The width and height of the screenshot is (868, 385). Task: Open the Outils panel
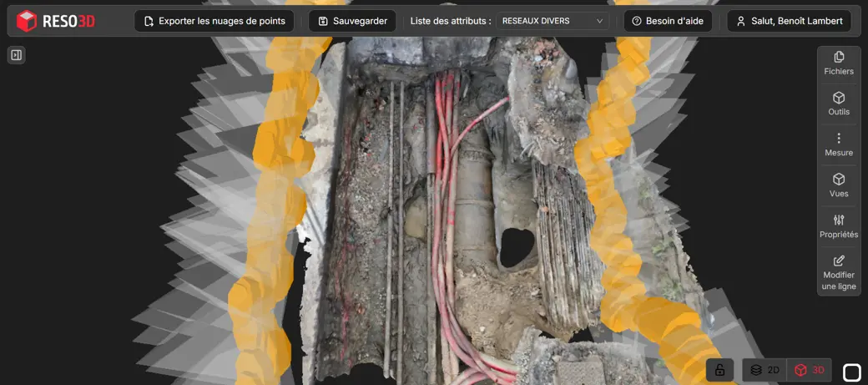[x=839, y=104]
